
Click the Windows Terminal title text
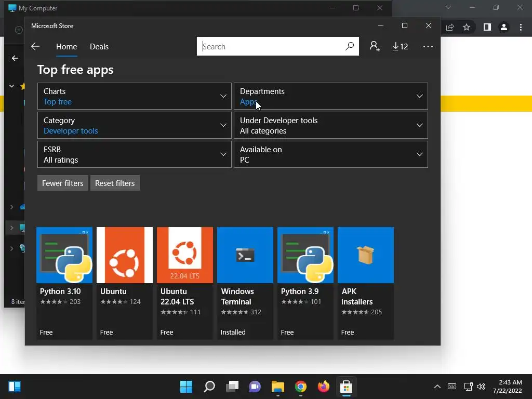[x=237, y=297]
